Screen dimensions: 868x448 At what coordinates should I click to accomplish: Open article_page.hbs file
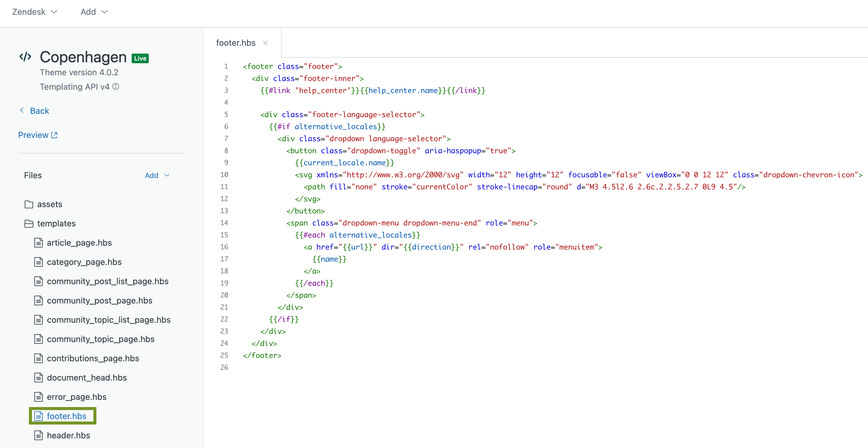point(79,243)
